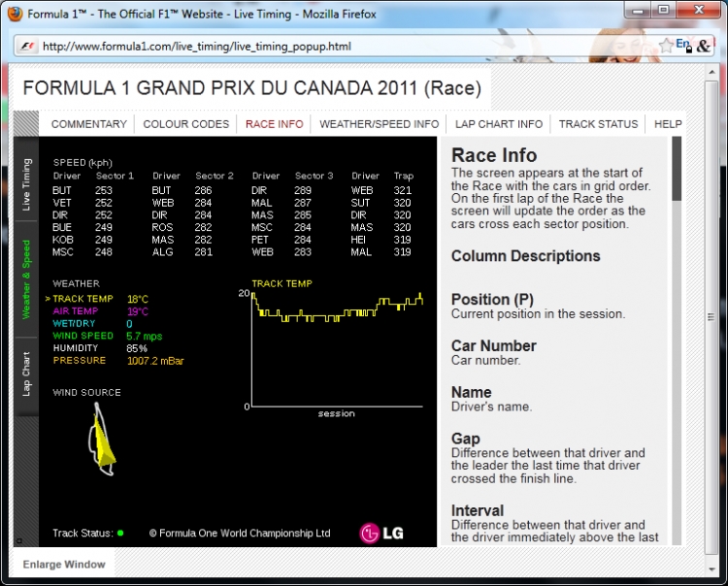Open the Lap Chart side tab
Screen dimensions: 728x586
coord(26,374)
